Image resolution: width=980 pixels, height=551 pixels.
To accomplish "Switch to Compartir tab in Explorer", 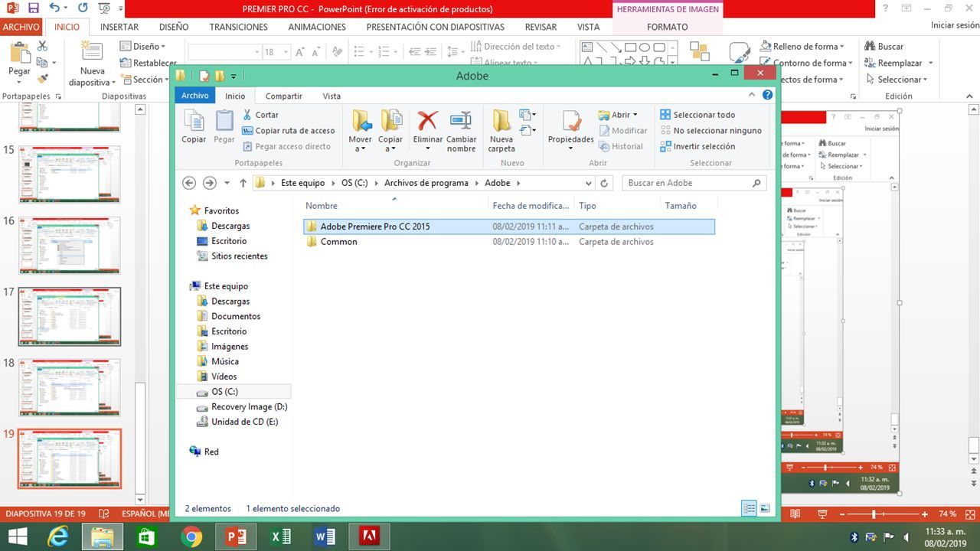I will [283, 96].
